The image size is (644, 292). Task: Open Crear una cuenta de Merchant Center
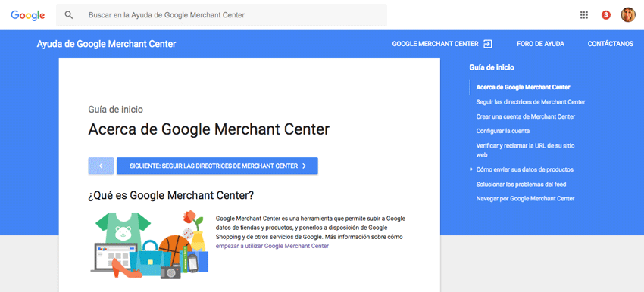pyautogui.click(x=525, y=116)
